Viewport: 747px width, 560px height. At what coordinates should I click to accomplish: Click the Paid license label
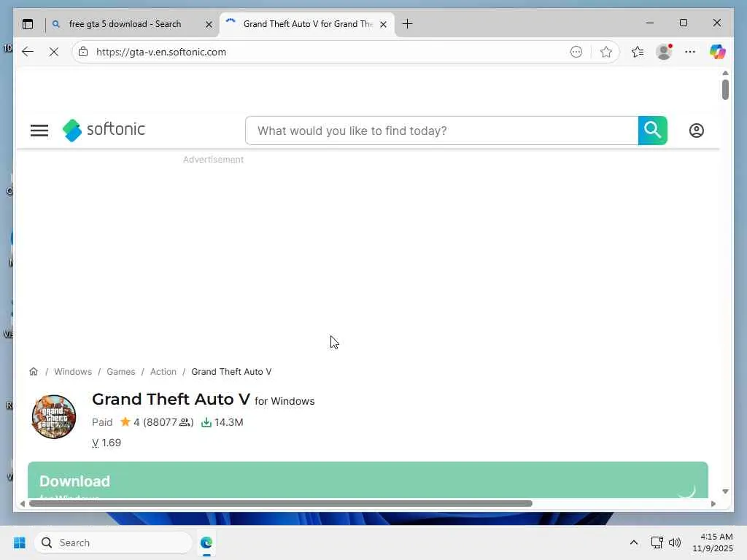click(102, 422)
